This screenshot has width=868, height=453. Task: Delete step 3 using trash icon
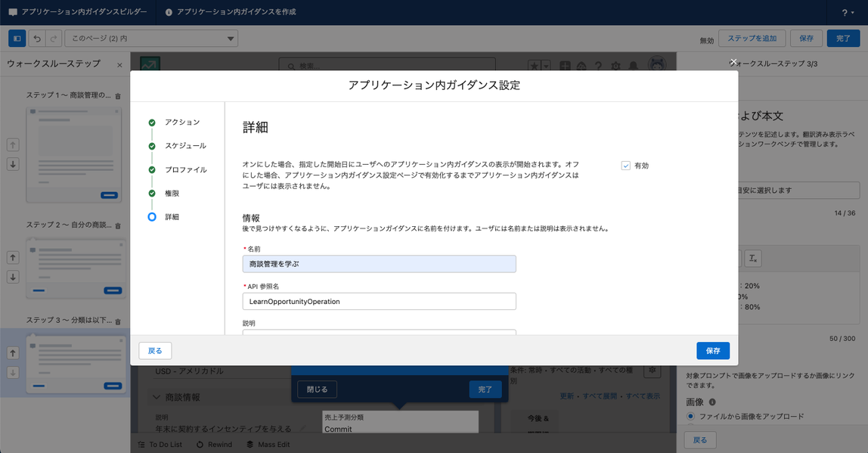pos(118,321)
